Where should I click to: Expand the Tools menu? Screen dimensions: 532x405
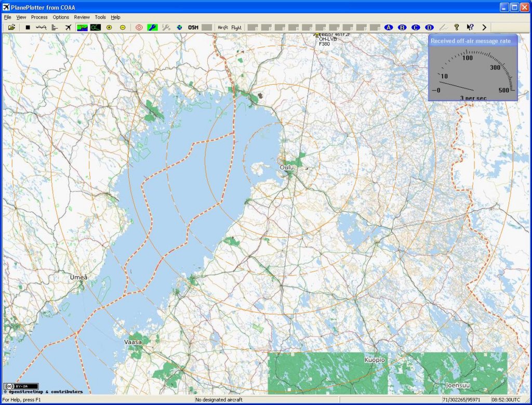click(x=100, y=17)
